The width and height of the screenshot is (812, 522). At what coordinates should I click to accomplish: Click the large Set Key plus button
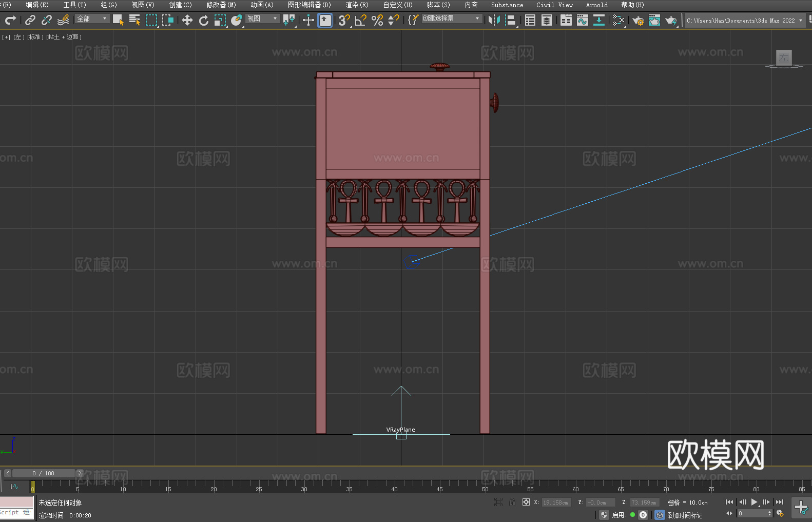point(801,508)
